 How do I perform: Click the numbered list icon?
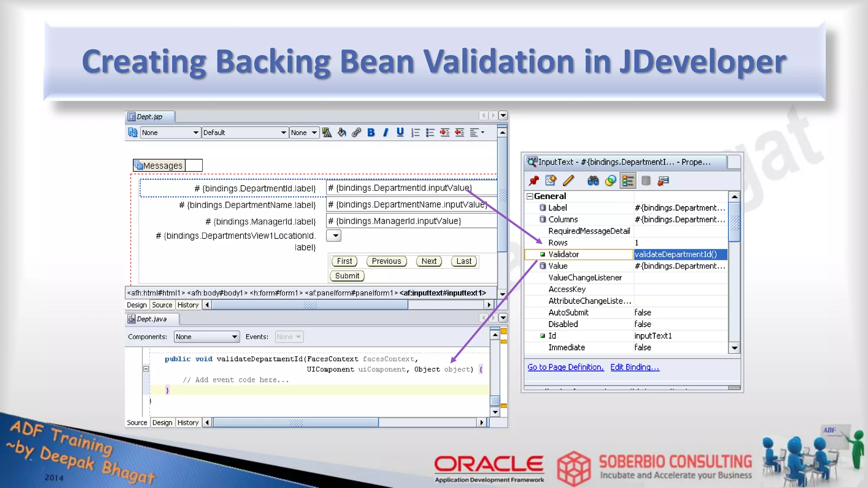click(415, 133)
